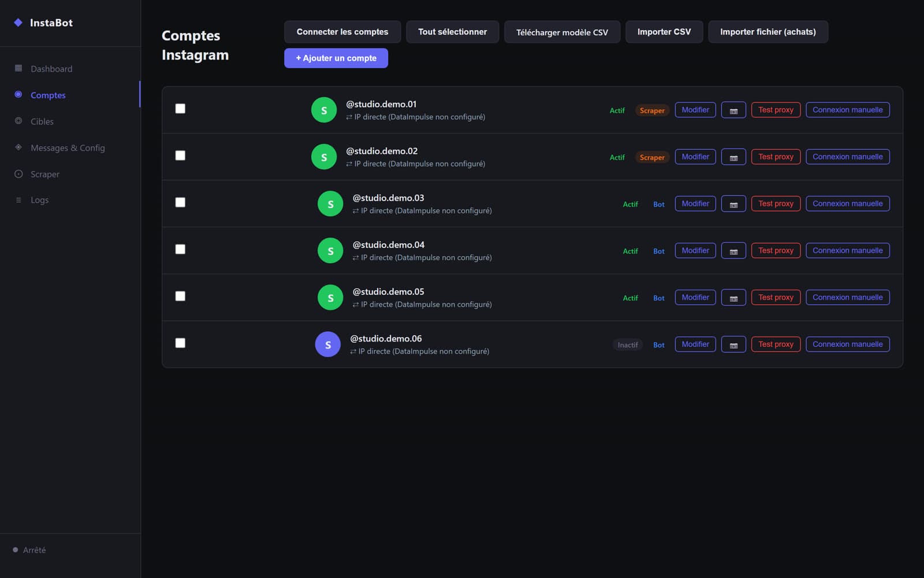Click the green avatar of @studio.demo.04
The width and height of the screenshot is (924, 578).
click(330, 250)
